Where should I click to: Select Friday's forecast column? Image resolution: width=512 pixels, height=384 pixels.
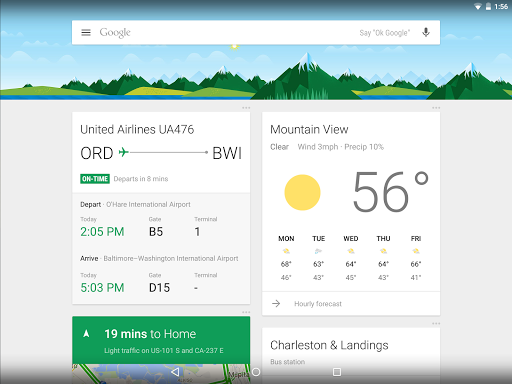tap(416, 258)
